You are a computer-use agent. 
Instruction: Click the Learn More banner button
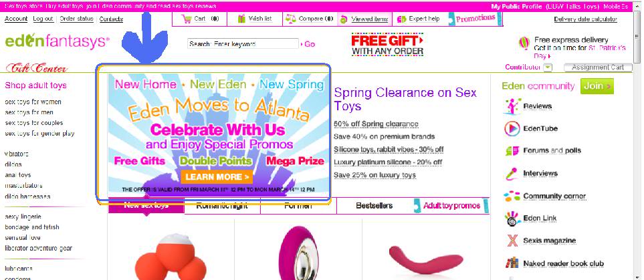(x=217, y=177)
